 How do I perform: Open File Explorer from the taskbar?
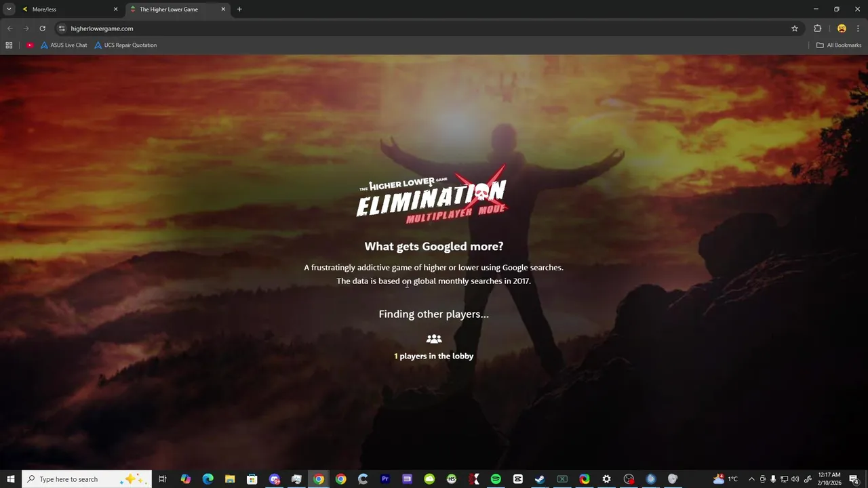click(230, 479)
